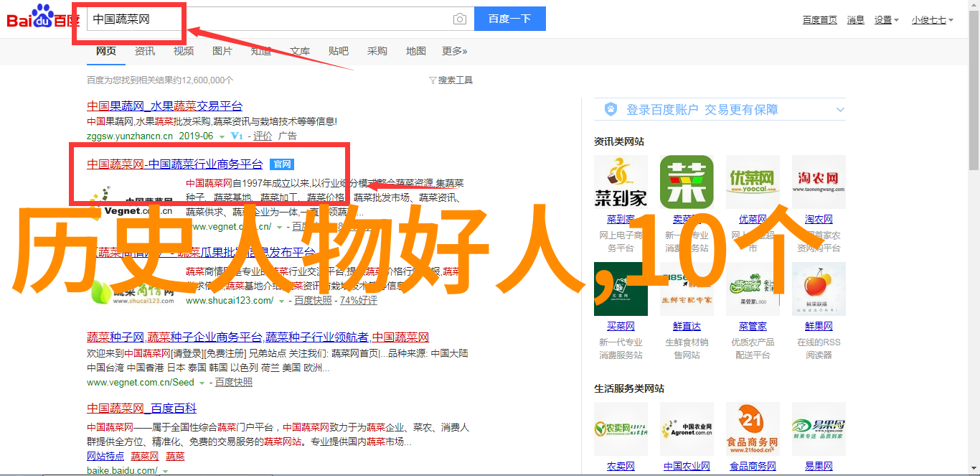980x476 pixels.
Task: Click the page's vertical scrollbar thumb
Action: (x=974, y=90)
